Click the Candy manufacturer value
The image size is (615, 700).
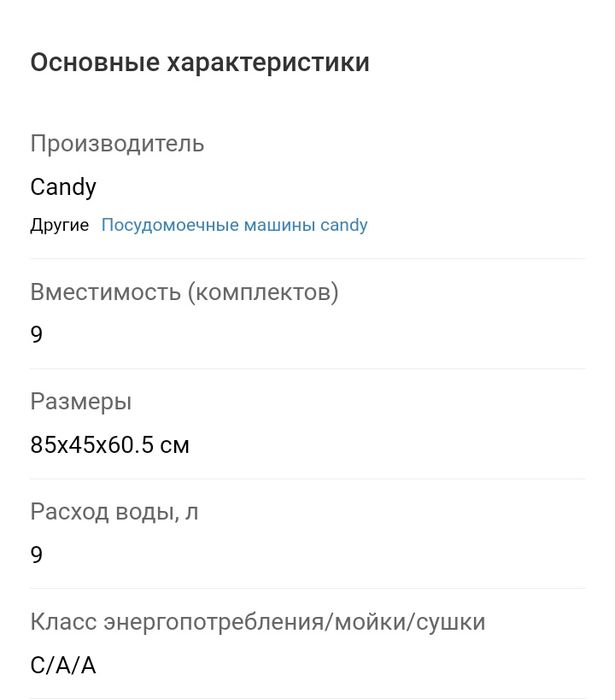[x=63, y=186]
